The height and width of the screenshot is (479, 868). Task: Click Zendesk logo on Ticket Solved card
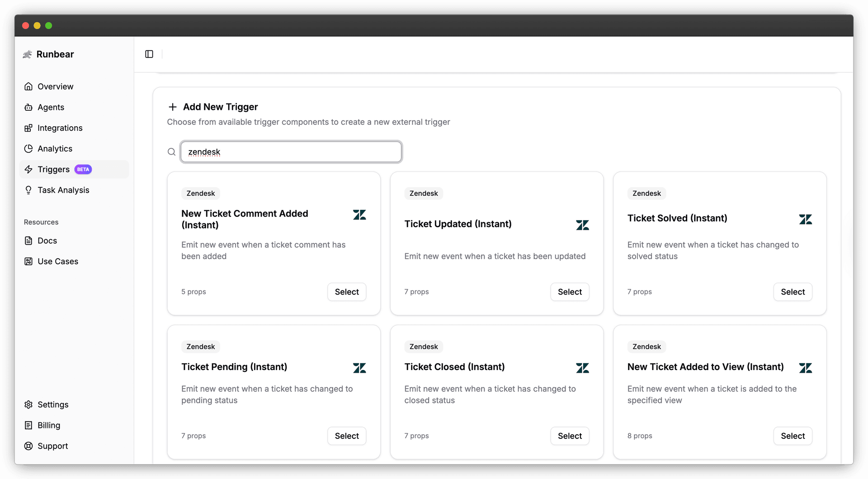click(x=805, y=219)
